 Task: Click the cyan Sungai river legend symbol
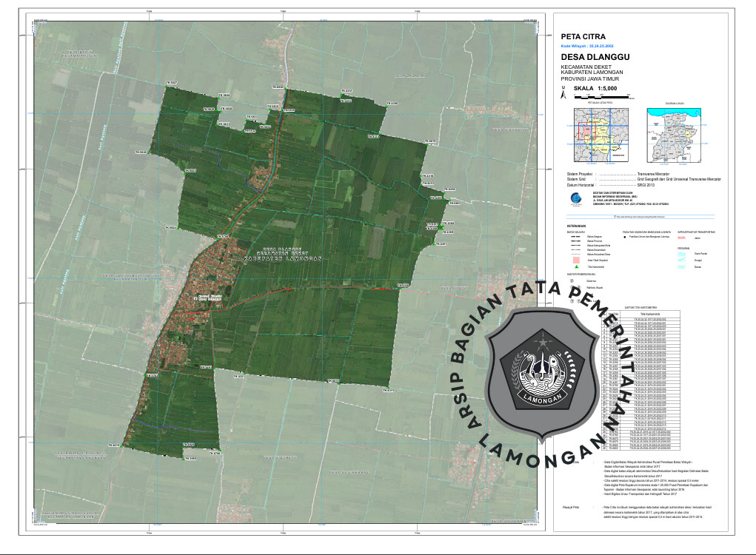[x=681, y=259]
